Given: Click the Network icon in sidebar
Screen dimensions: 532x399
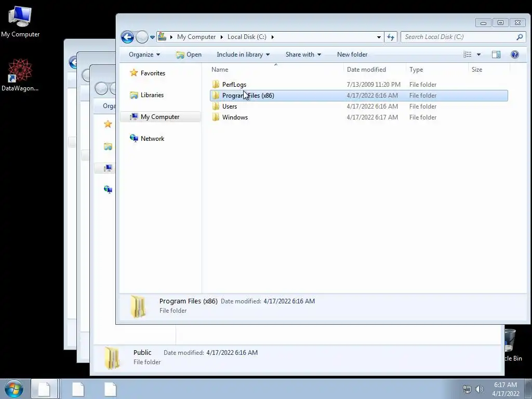Looking at the screenshot, I should 134,138.
